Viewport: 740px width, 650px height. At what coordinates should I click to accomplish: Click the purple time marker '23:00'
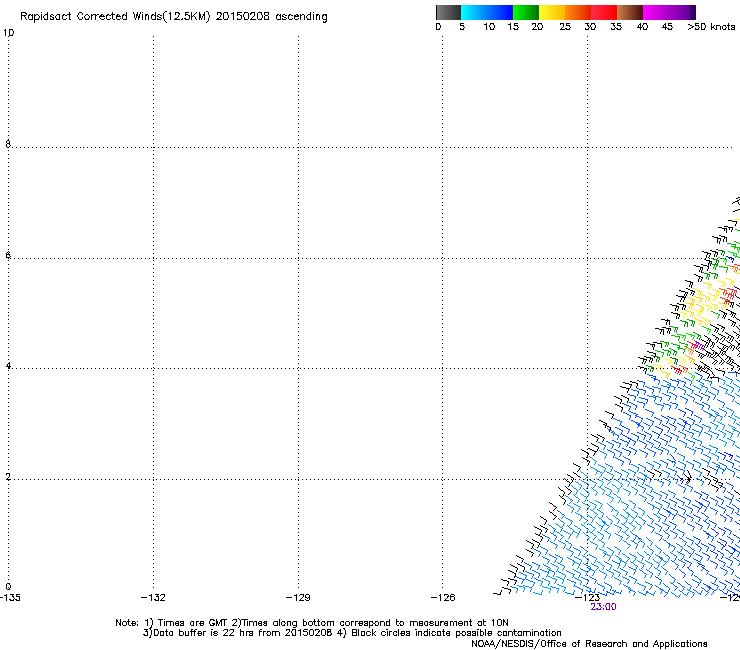pyautogui.click(x=603, y=607)
